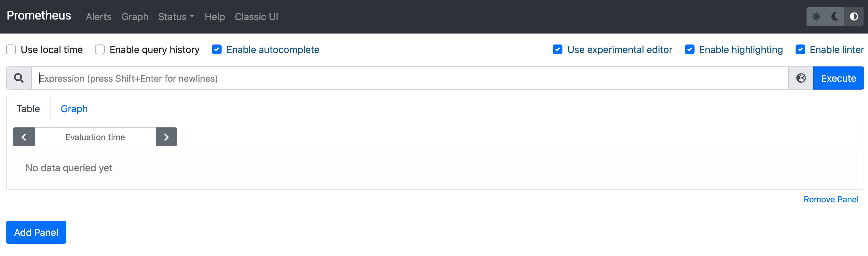This screenshot has height=256, width=868.
Task: Enable the Use local time checkbox
Action: [11, 50]
